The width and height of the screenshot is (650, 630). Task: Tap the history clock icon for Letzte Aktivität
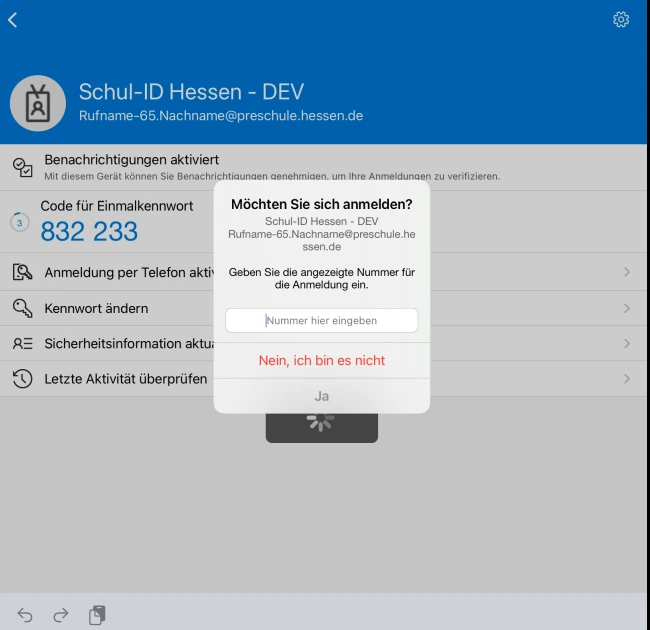22,378
